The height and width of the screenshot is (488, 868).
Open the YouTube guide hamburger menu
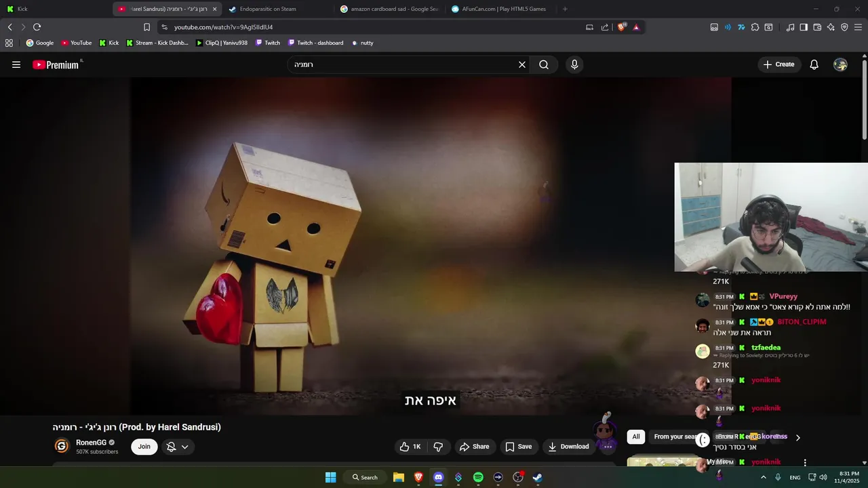click(16, 64)
